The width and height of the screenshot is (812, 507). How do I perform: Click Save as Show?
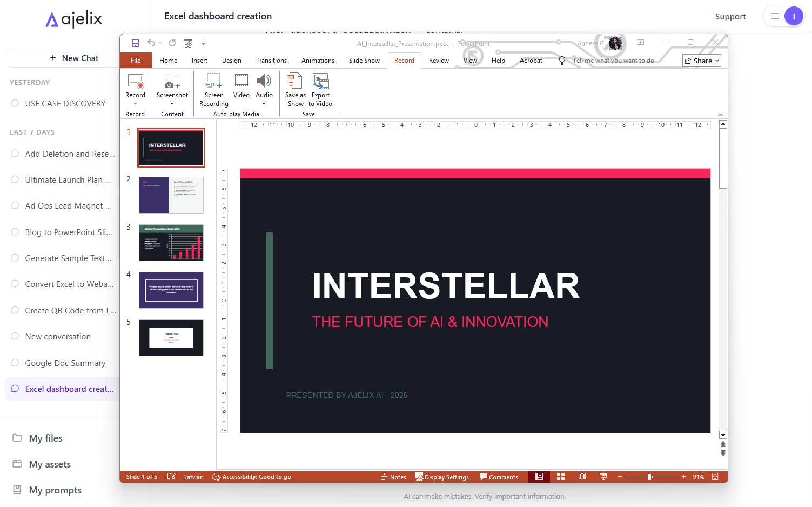(x=295, y=89)
